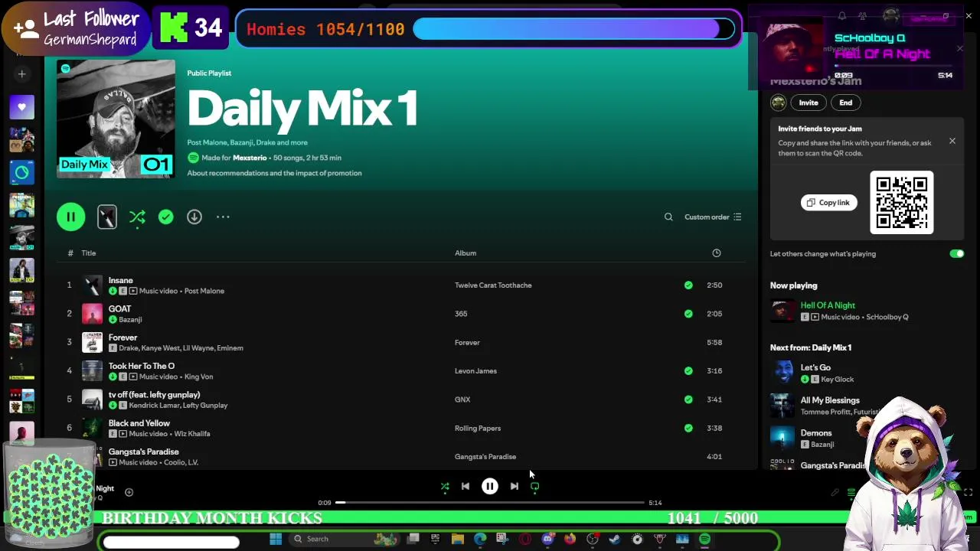
Task: Download the Daily Mix 1 playlist
Action: pyautogui.click(x=194, y=217)
